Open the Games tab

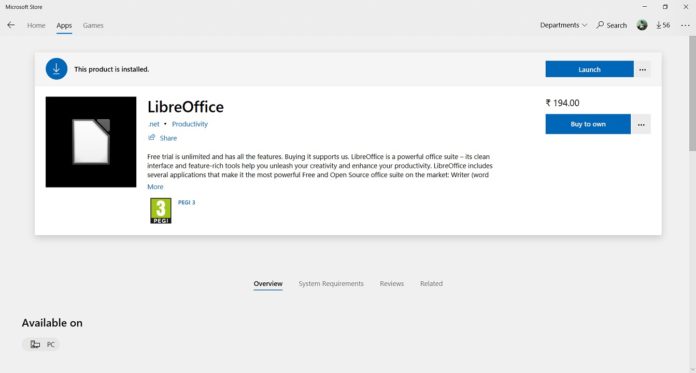pyautogui.click(x=93, y=25)
